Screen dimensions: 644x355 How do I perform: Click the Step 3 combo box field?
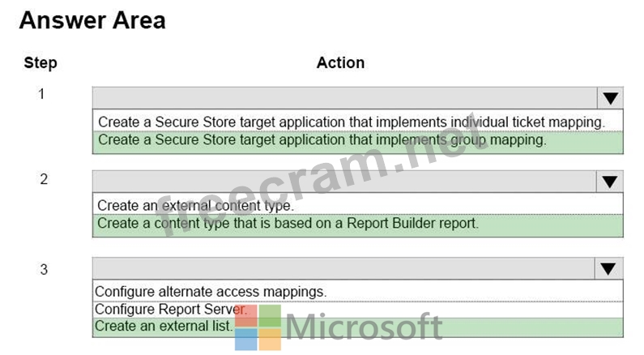pos(346,269)
